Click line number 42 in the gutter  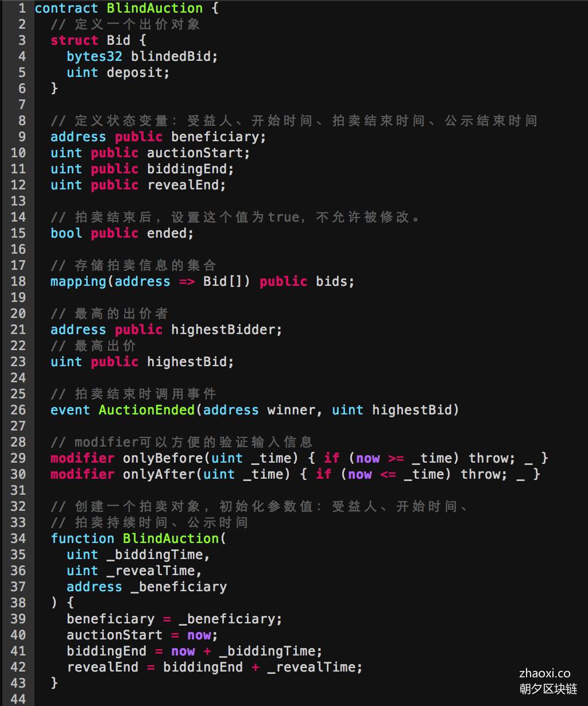coord(18,667)
